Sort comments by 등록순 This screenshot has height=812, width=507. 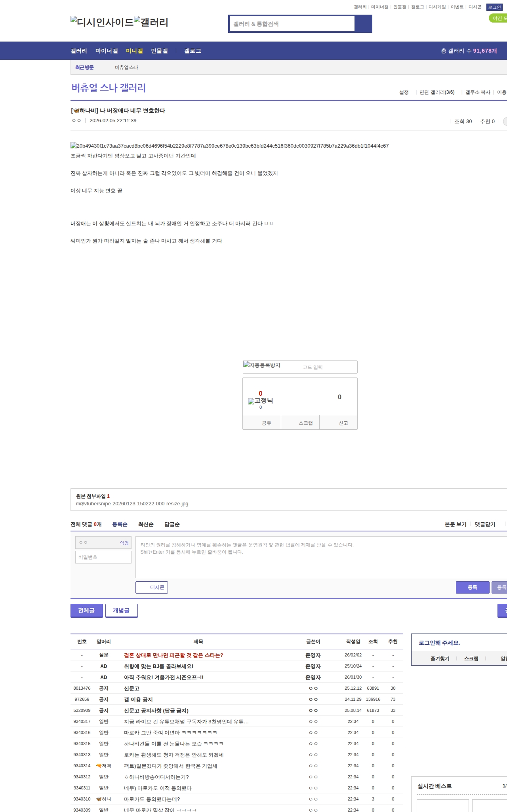click(120, 524)
